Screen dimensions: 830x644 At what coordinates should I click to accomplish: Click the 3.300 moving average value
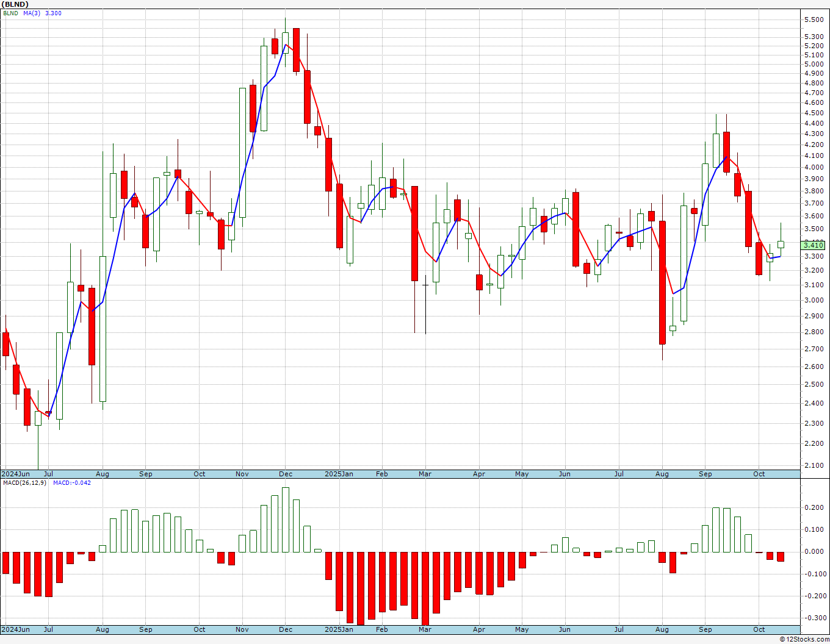(53, 13)
